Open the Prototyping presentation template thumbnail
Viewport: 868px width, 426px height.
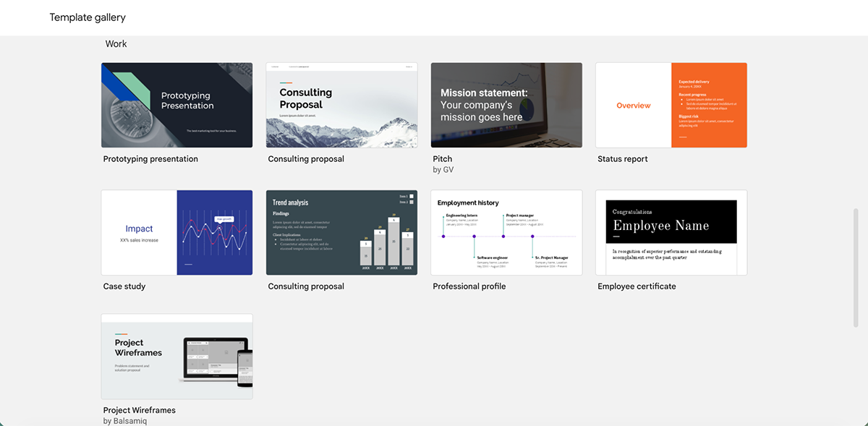click(176, 105)
